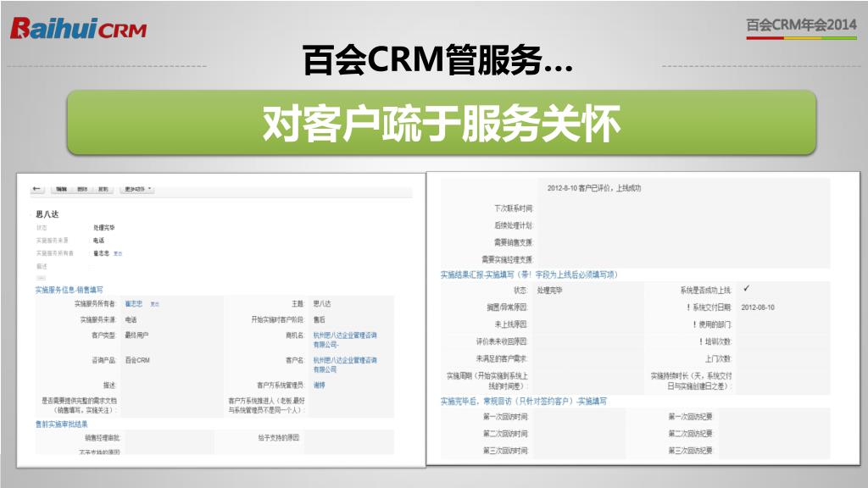Click the 第一次回访时间 field label
The width and height of the screenshot is (868, 488).
(505, 417)
